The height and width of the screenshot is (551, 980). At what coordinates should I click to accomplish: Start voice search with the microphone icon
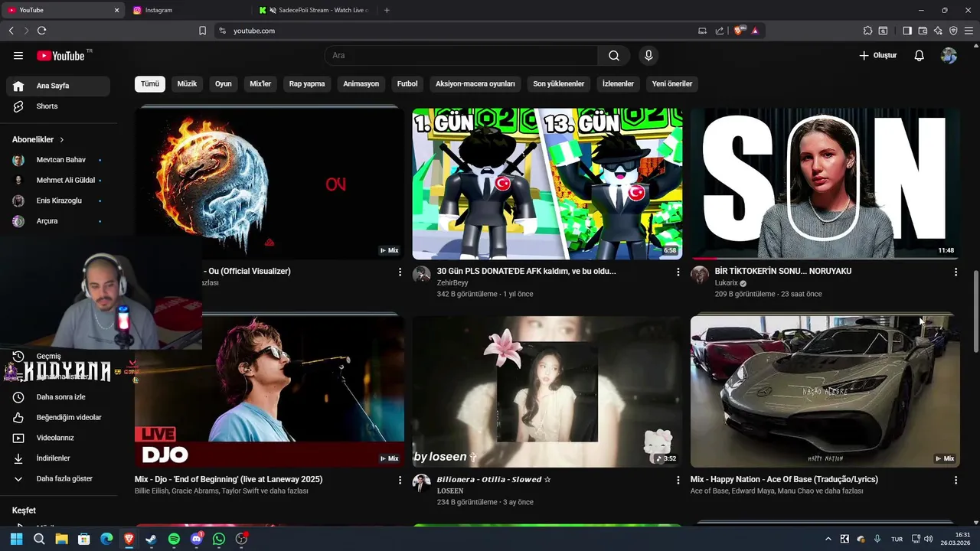coord(648,55)
